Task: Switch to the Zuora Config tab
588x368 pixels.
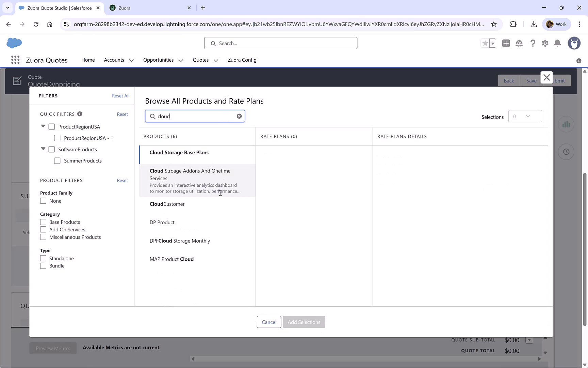Action: pos(242,60)
